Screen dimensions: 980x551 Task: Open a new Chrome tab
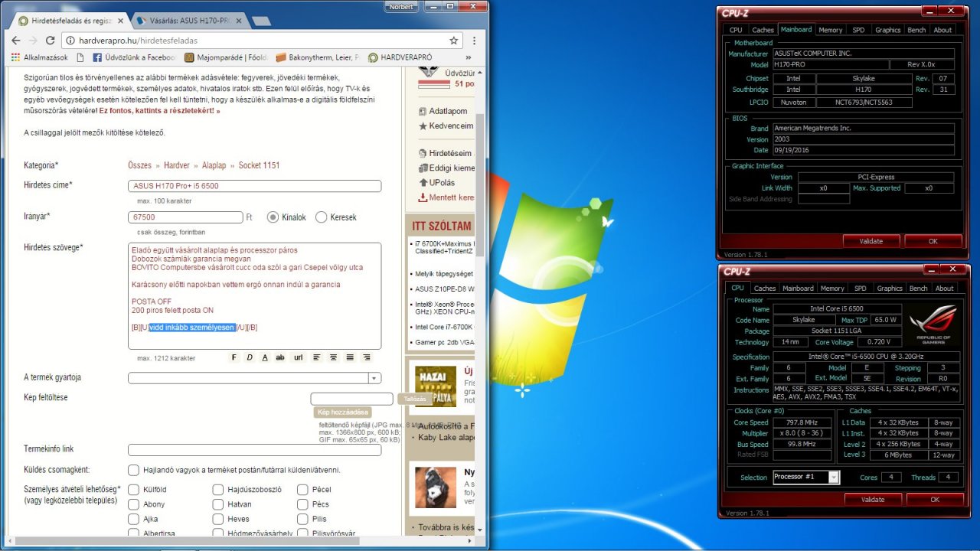pos(261,21)
